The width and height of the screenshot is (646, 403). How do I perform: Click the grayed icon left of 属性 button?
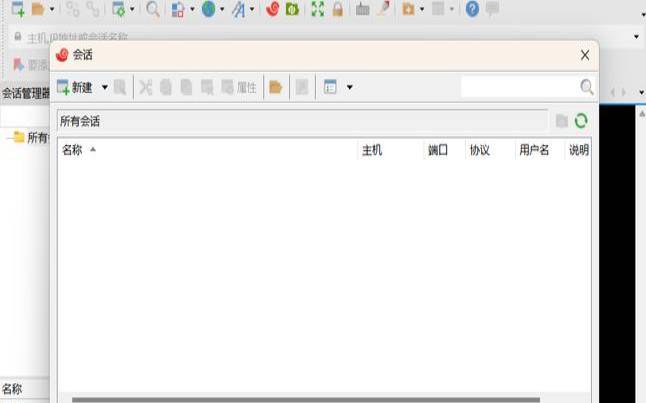click(x=207, y=87)
